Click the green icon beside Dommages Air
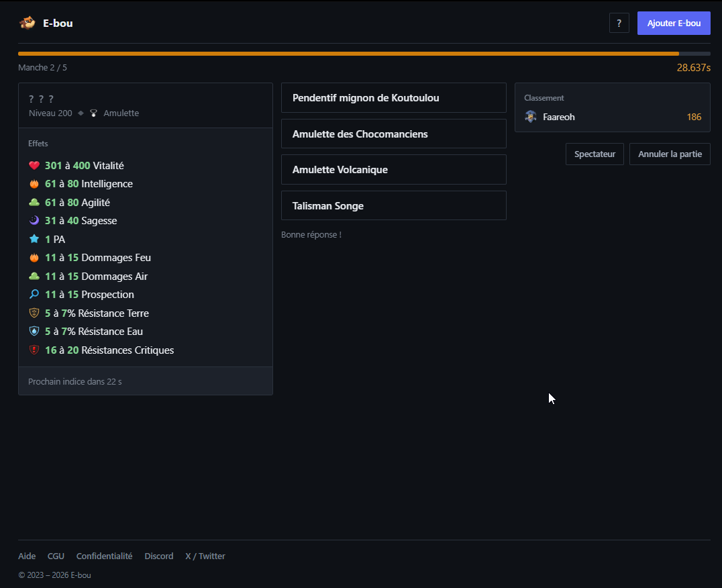 click(x=34, y=277)
